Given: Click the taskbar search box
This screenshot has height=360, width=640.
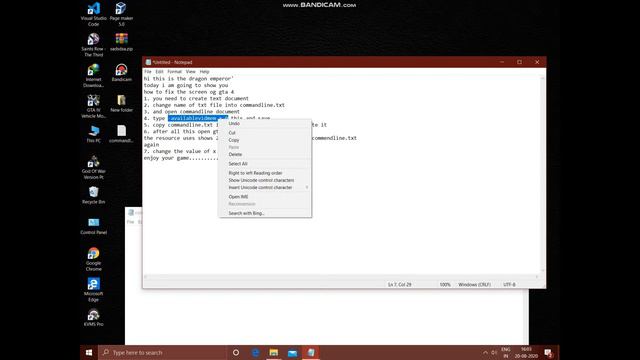Looking at the screenshot, I should (x=162, y=352).
